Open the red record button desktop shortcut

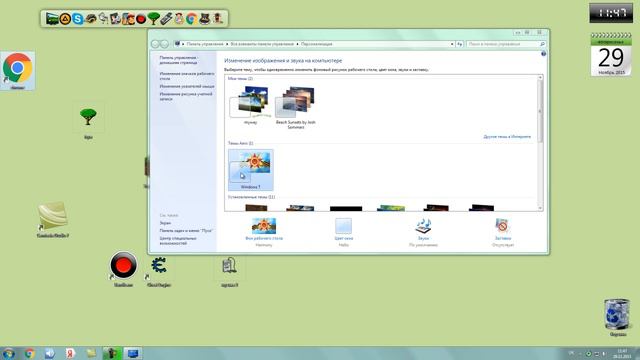pyautogui.click(x=123, y=265)
